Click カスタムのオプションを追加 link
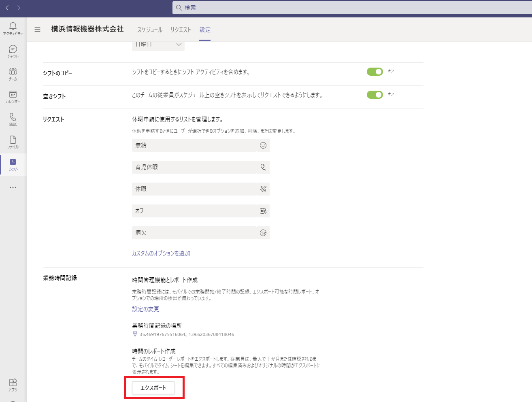This screenshot has width=532, height=402. point(161,253)
